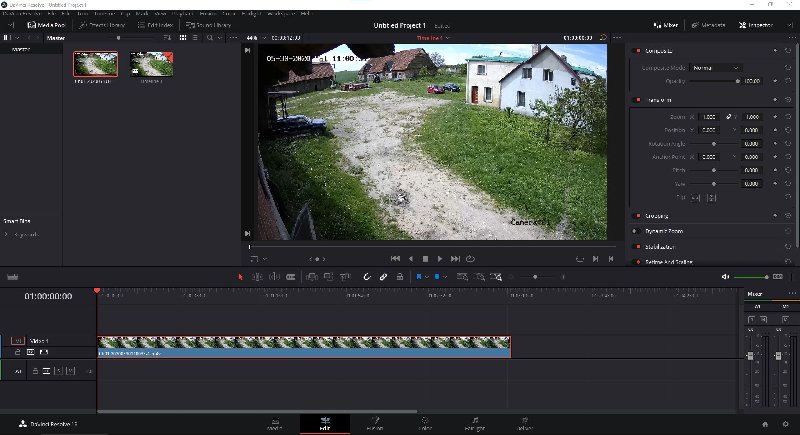This screenshot has height=435, width=800.
Task: Toggle the Cropping section enable switch
Action: (x=637, y=216)
